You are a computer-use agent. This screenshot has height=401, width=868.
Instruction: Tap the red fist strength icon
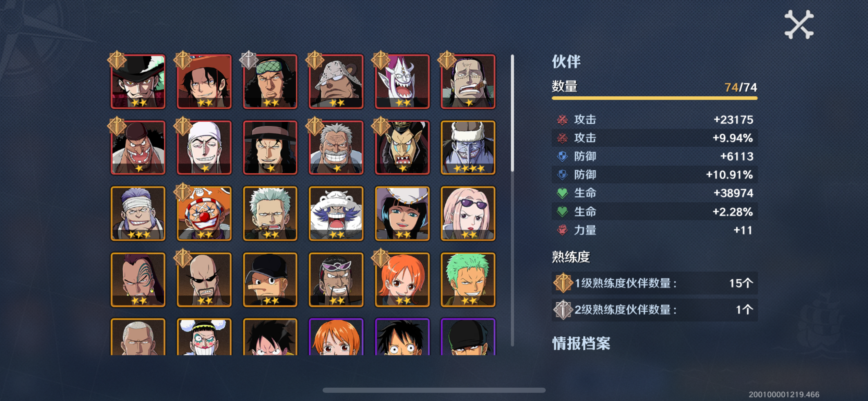pos(562,230)
